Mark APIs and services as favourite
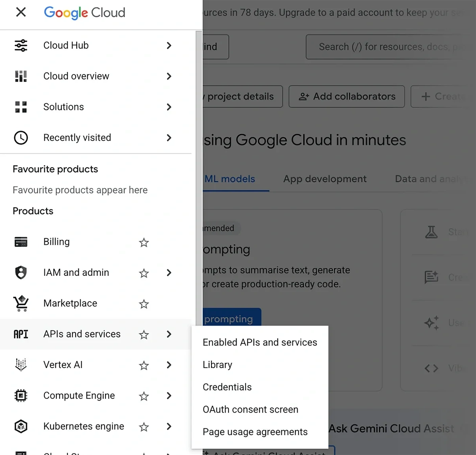The width and height of the screenshot is (476, 455). tap(144, 335)
